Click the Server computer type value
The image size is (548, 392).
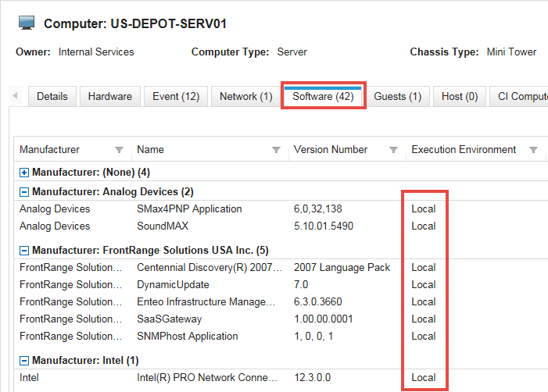292,52
